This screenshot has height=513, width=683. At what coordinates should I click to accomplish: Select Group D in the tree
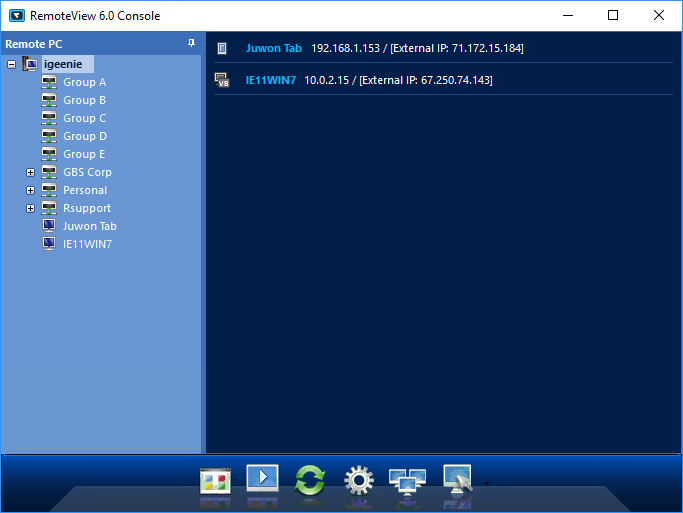point(85,136)
